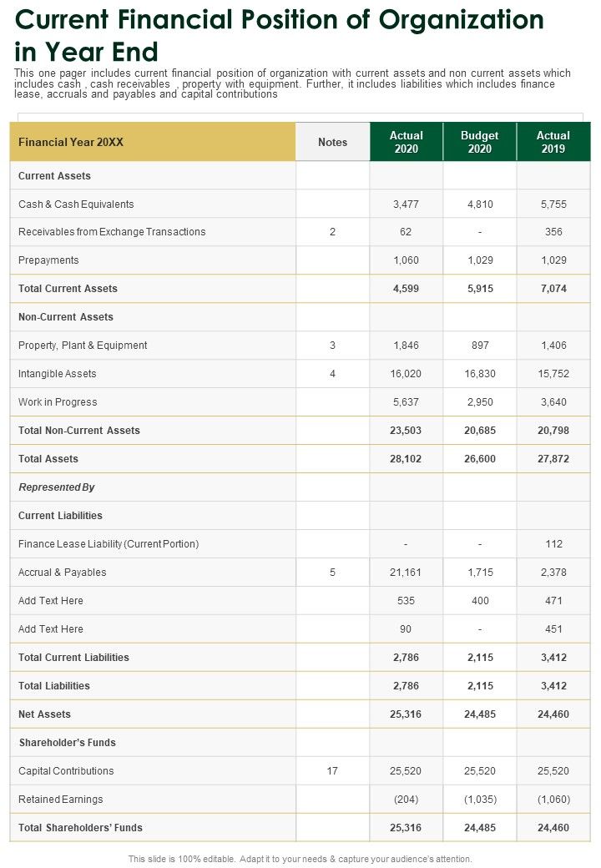Select the 5,755 cash value for 2019

553,204
